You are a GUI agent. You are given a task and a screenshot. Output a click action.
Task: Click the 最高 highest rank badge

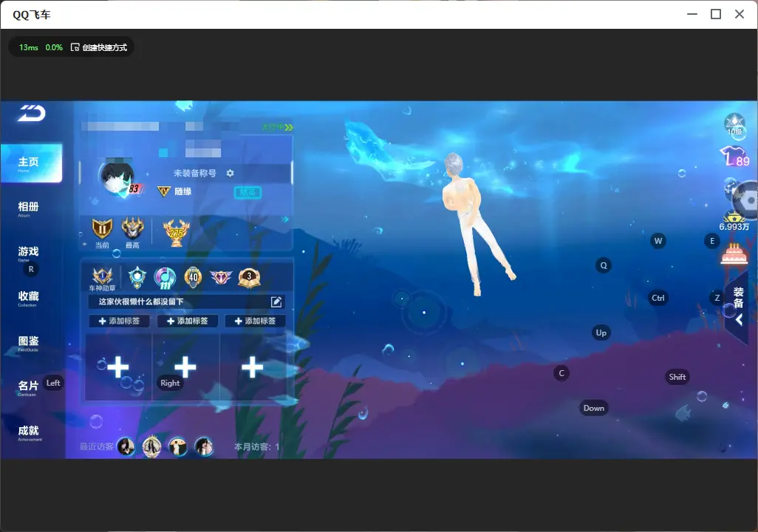click(x=132, y=228)
